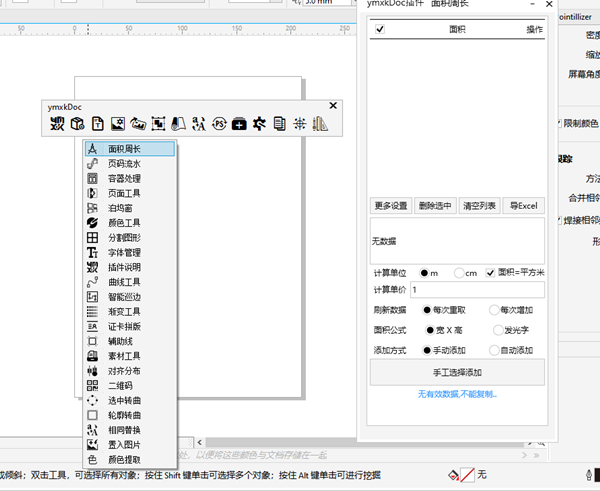Click the horizontal scrollbar left arrow
The image size is (600, 491).
(x=200, y=442)
